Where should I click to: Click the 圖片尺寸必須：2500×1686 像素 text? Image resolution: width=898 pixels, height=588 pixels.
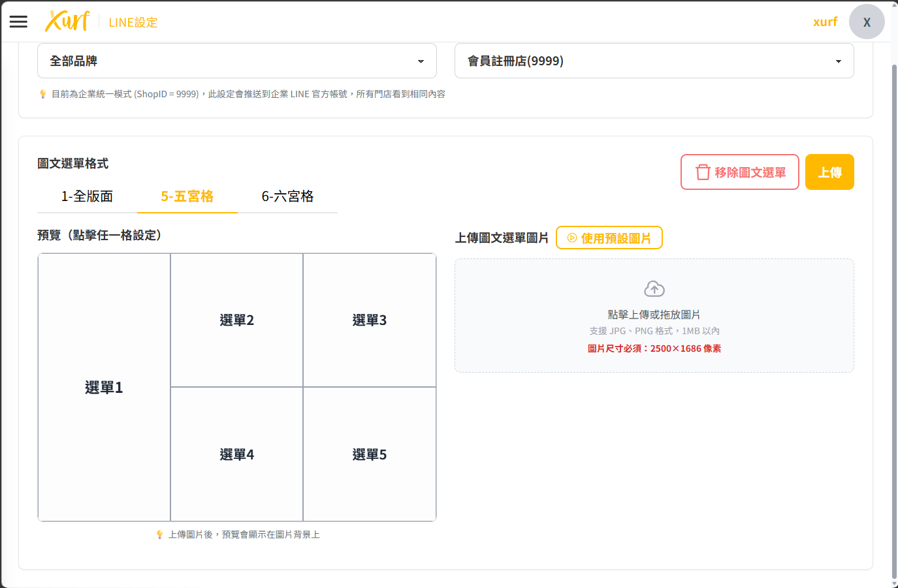[654, 348]
